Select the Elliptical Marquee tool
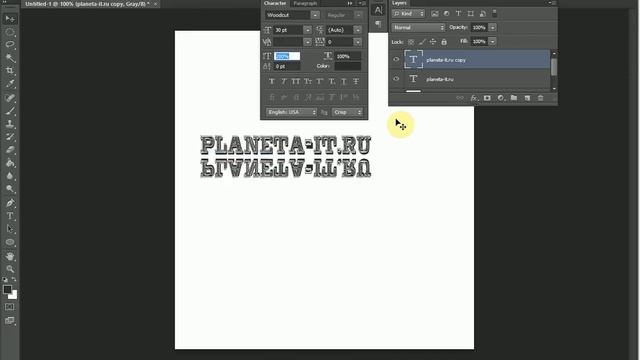The width and height of the screenshot is (640, 360). 10,32
